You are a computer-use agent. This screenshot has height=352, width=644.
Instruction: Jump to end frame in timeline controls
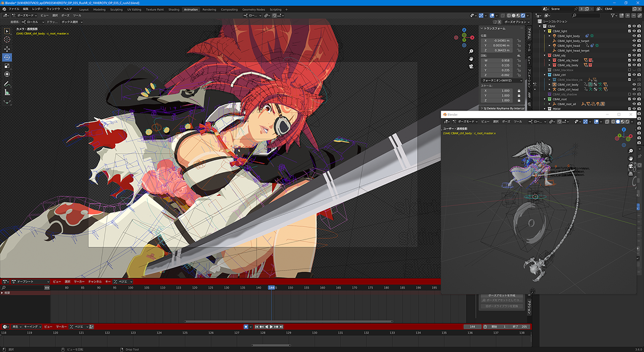281,327
